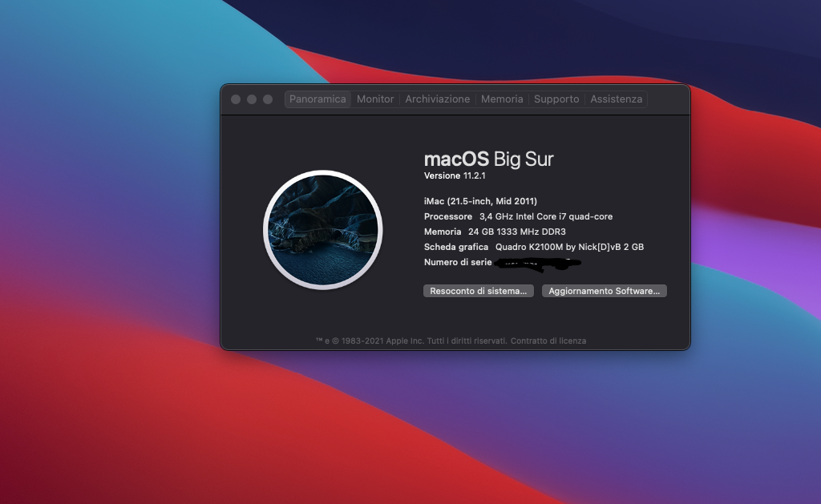Open the Assistenza tab
Viewport: 821px width, 504px height.
pyautogui.click(x=616, y=99)
